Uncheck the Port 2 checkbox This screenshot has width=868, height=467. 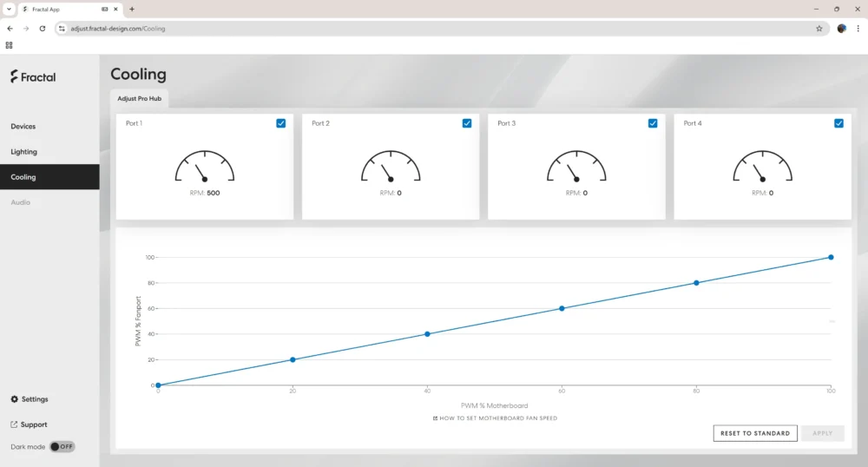(x=467, y=123)
